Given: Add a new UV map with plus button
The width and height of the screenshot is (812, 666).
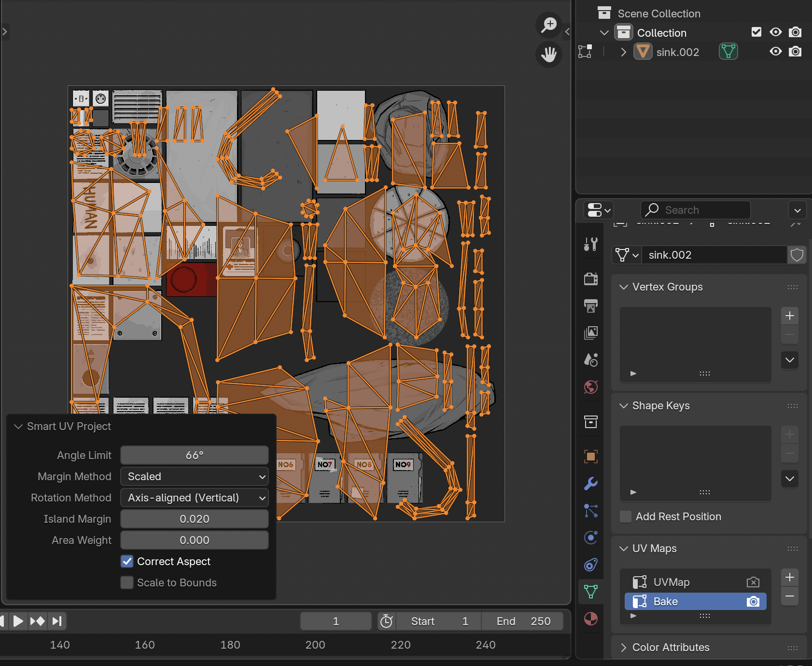Looking at the screenshot, I should pos(790,577).
